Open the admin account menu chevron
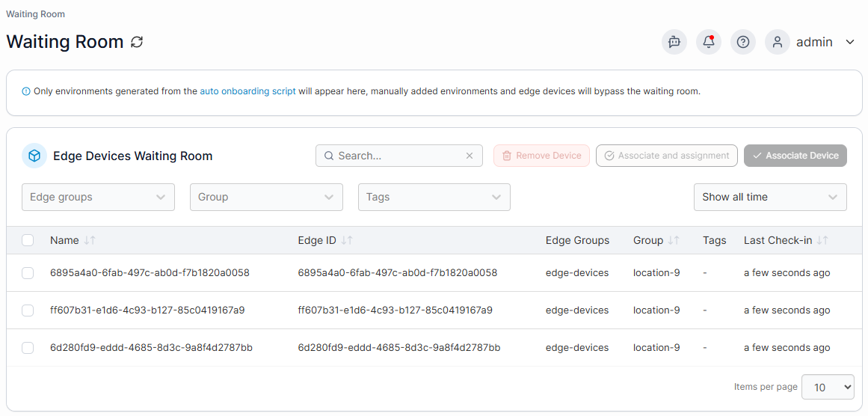868x416 pixels. click(x=850, y=42)
